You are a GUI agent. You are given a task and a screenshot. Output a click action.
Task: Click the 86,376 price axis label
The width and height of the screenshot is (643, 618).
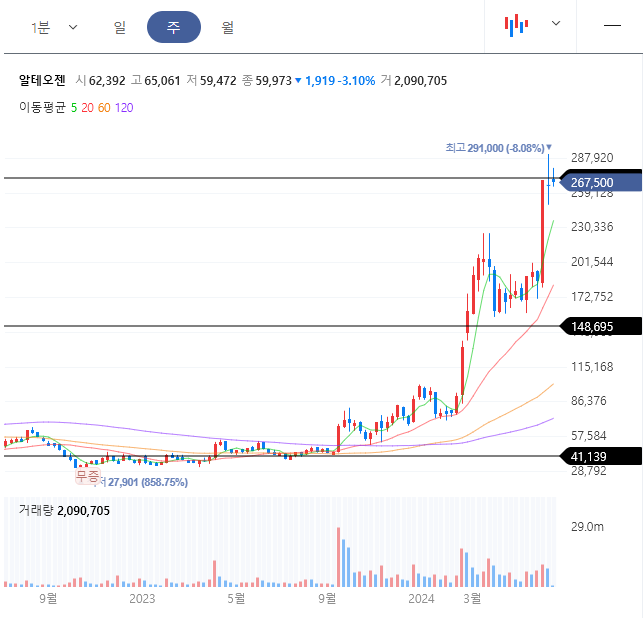[x=588, y=401]
